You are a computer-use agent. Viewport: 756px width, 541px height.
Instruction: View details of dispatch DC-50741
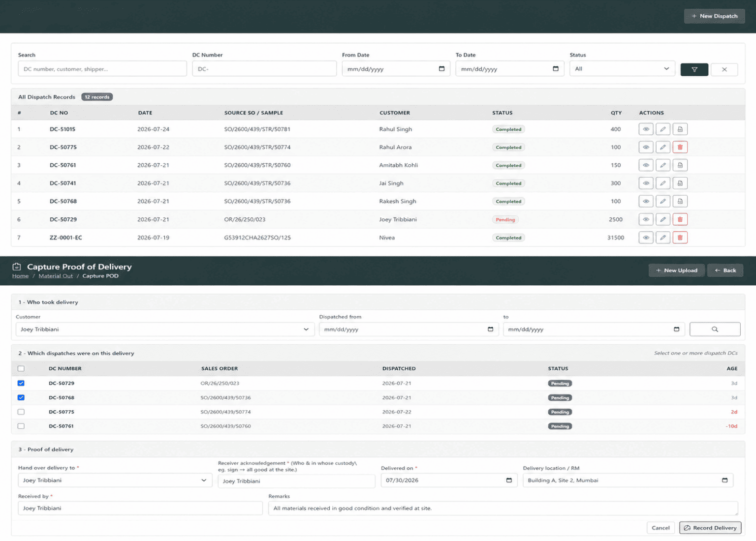tap(646, 183)
